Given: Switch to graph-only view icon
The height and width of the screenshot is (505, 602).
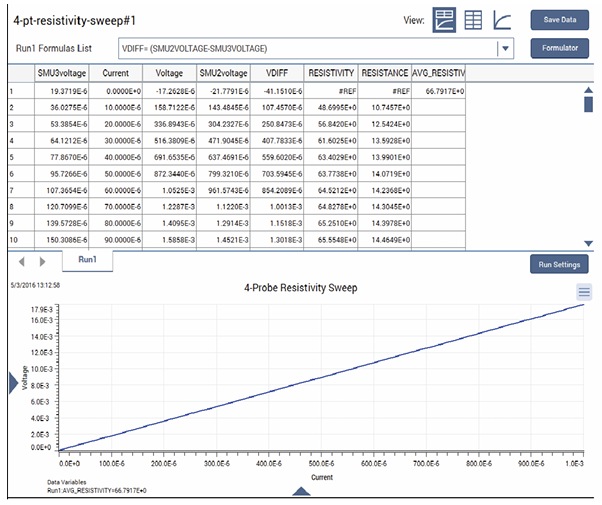Looking at the screenshot, I should tap(504, 19).
